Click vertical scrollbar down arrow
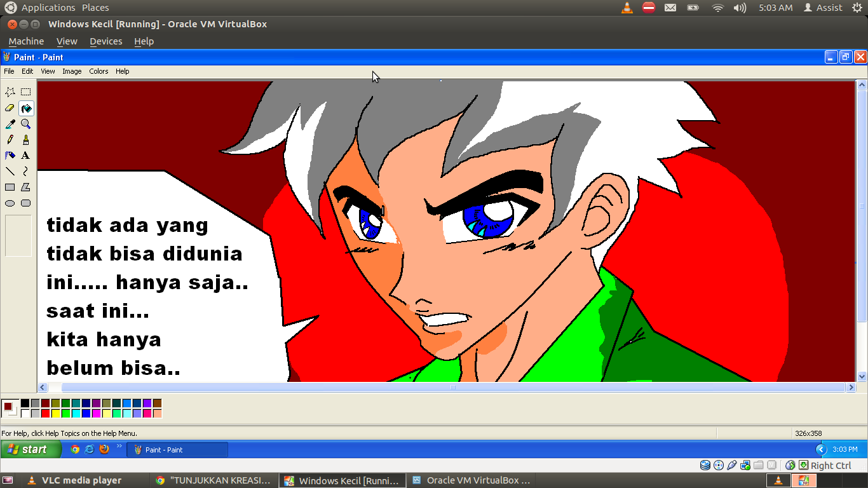Screen dimensions: 868x488 862,376
